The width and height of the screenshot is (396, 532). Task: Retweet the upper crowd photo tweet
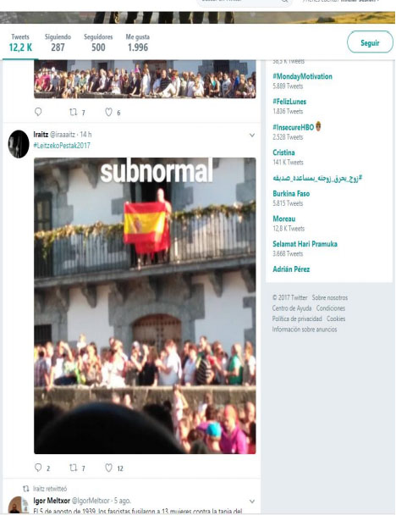(x=73, y=112)
